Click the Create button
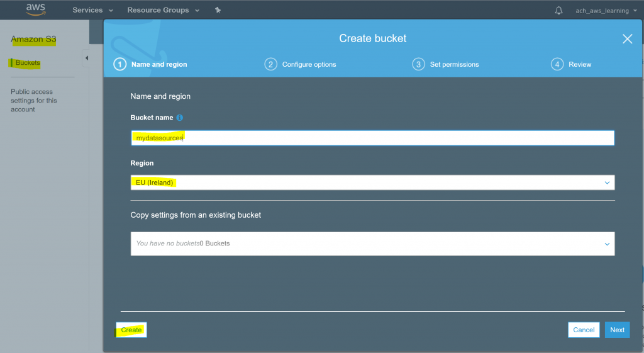This screenshot has width=644, height=353. 131,330
